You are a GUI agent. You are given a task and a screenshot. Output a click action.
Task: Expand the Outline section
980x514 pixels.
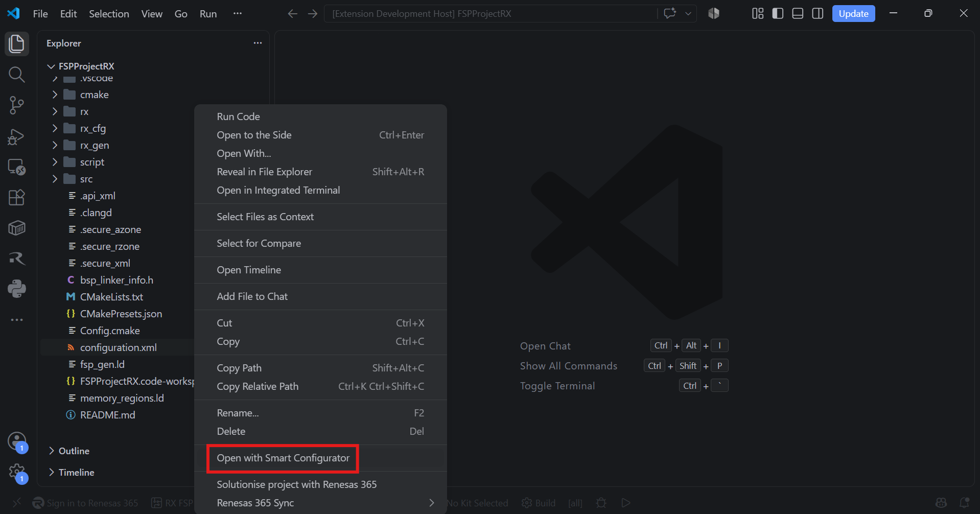click(51, 451)
